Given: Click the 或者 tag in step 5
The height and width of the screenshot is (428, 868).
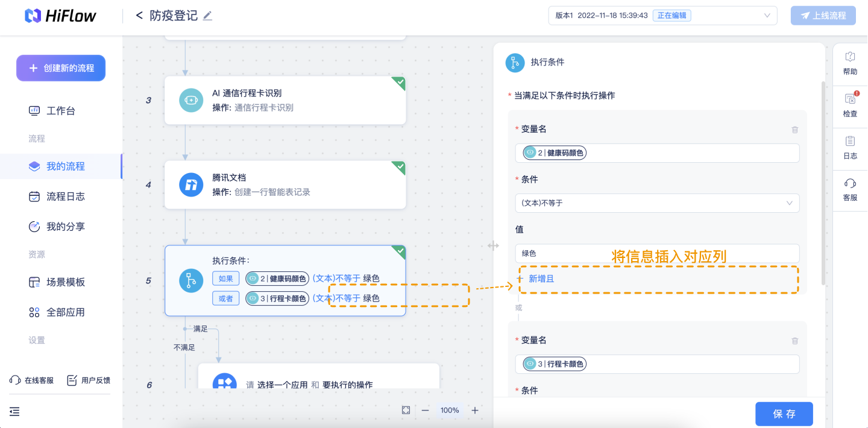Looking at the screenshot, I should pos(226,298).
